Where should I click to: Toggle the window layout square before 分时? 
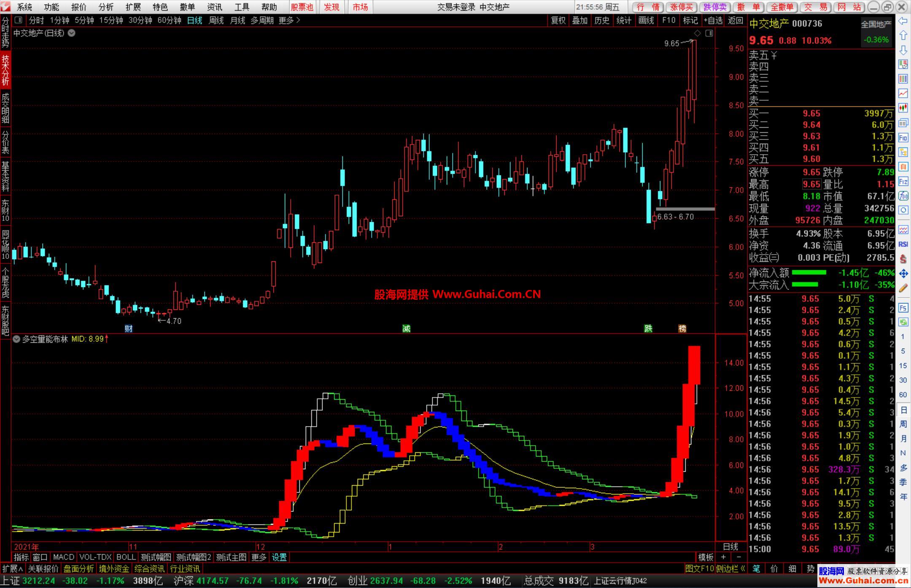(18, 20)
